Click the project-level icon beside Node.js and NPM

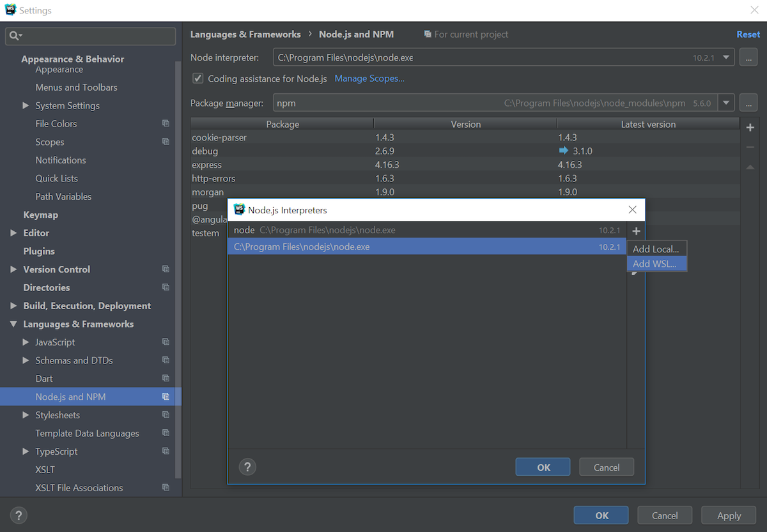click(166, 397)
